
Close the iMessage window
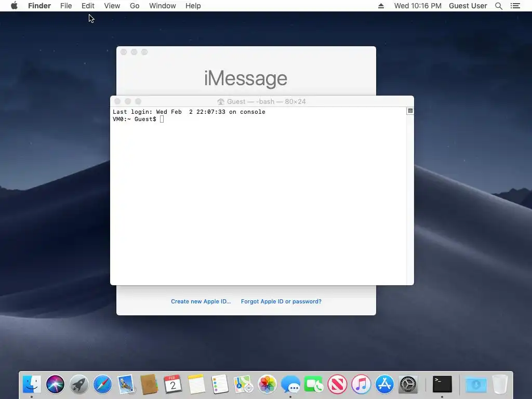124,52
